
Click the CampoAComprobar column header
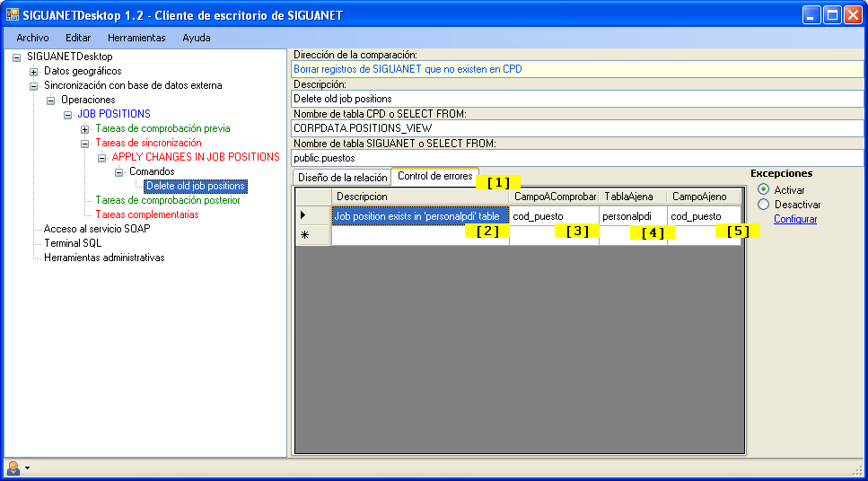coord(554,197)
